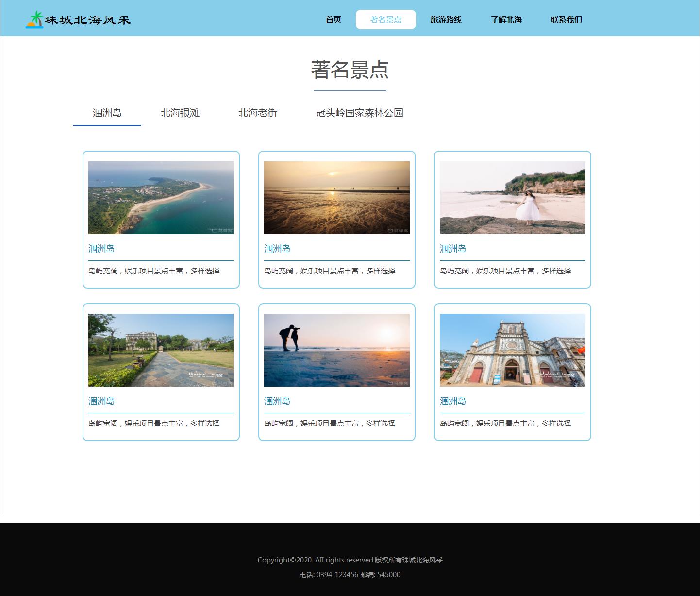This screenshot has height=596, width=700.
Task: Go to 旅游路线 in the navigation
Action: pyautogui.click(x=446, y=19)
